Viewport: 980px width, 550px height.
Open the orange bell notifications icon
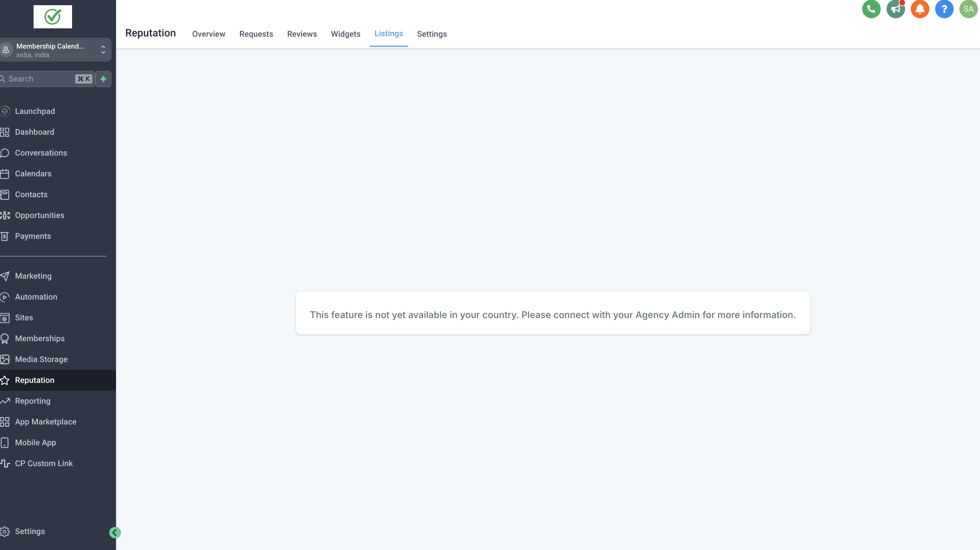click(x=920, y=9)
